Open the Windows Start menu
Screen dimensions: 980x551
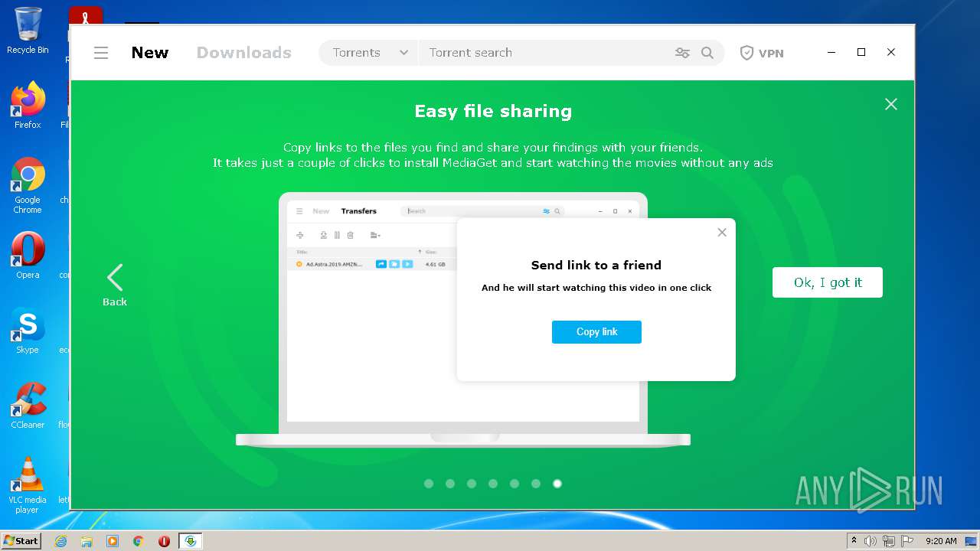(21, 540)
